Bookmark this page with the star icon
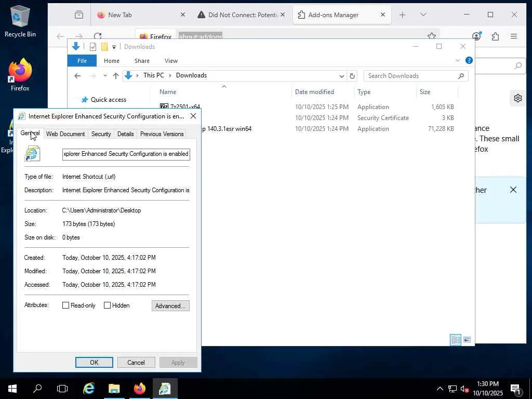The image size is (532, 399). point(432,36)
